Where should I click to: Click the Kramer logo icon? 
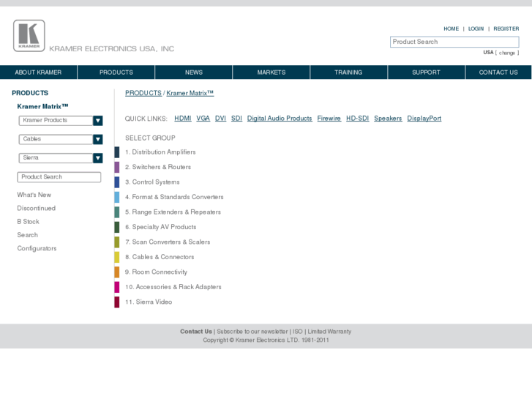coord(29,36)
